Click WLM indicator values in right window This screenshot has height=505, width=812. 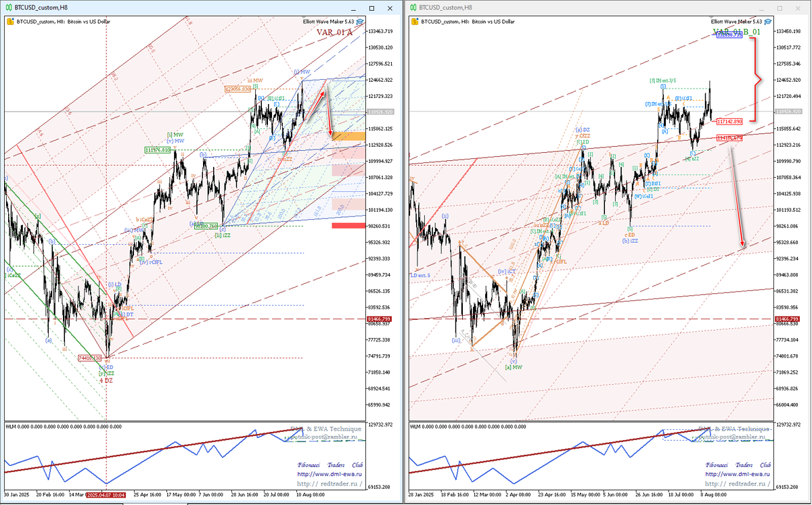(x=468, y=427)
